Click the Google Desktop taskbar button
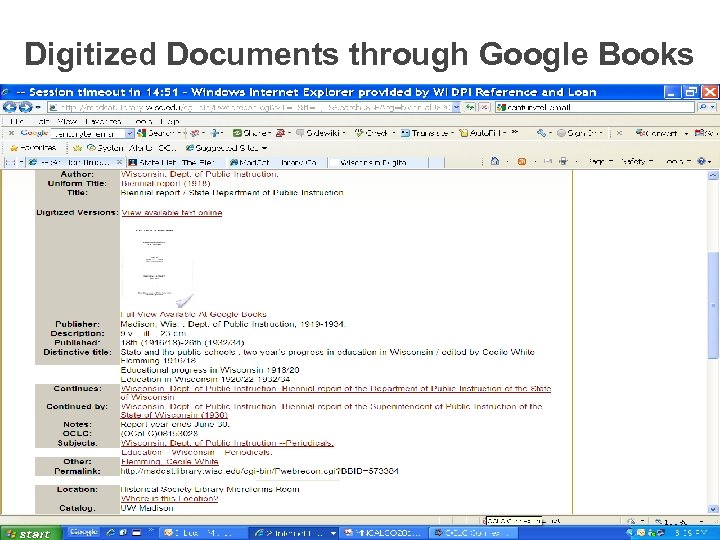 click(84, 532)
